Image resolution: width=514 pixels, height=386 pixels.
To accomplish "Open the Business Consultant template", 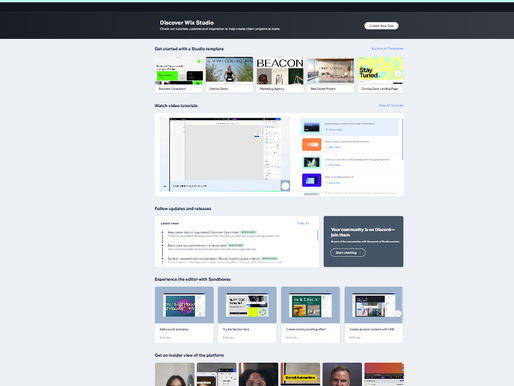I will coord(179,75).
